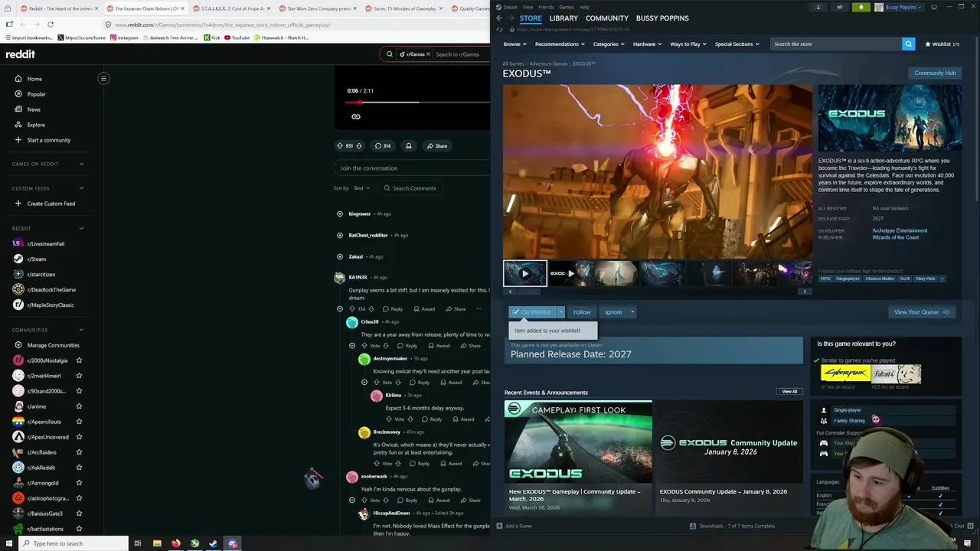Expand kingrawer collapsed comment
This screenshot has height=551, width=980.
coord(340,214)
